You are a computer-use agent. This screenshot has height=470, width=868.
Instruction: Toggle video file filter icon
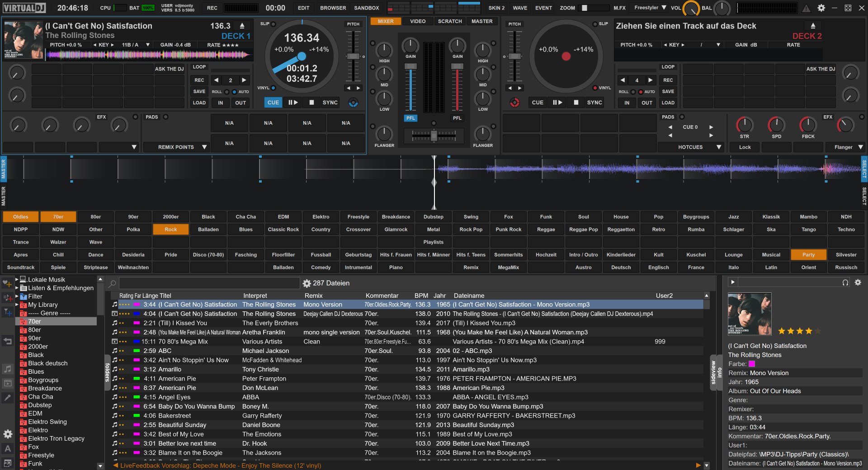click(8, 383)
